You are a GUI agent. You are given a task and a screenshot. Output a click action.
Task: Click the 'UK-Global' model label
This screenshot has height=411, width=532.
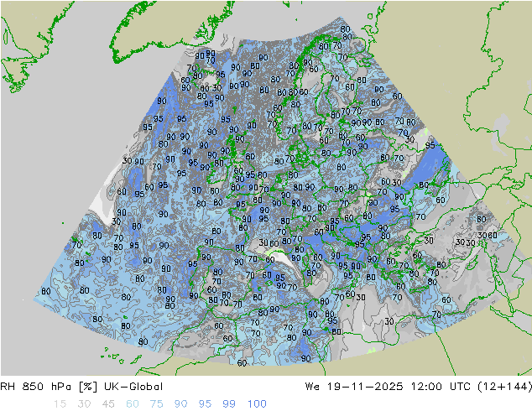[133, 387]
